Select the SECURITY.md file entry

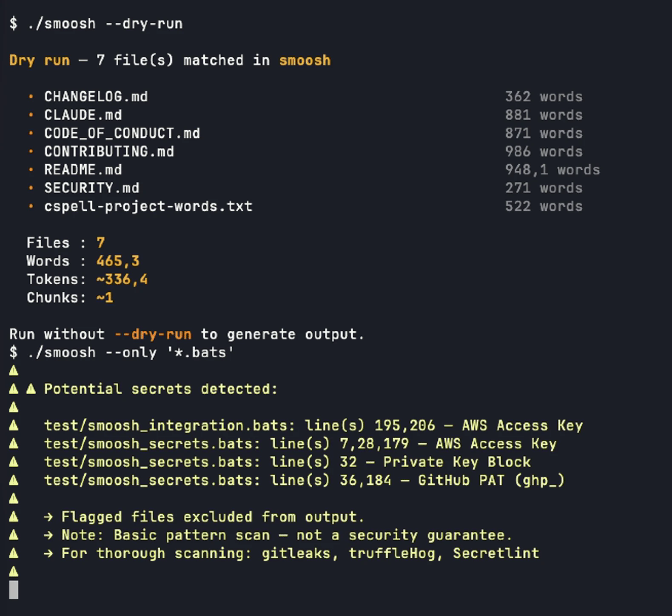point(91,188)
